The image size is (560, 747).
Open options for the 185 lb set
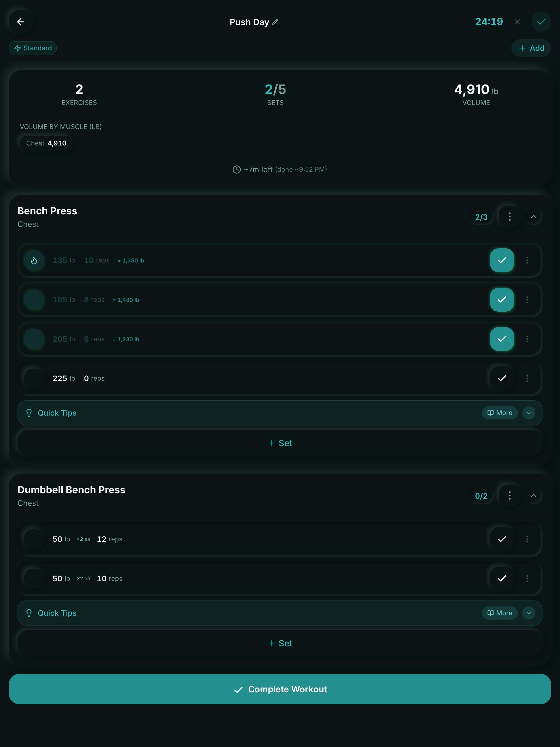(527, 300)
